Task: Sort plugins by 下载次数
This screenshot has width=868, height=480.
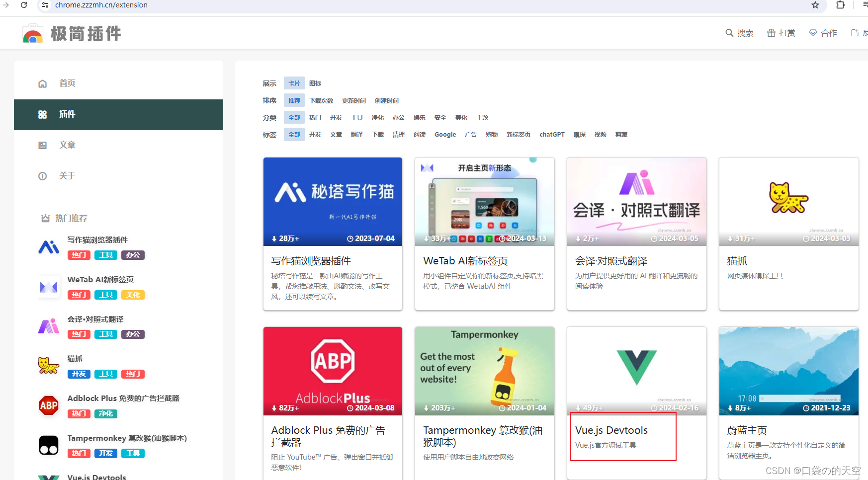Action: pyautogui.click(x=321, y=100)
